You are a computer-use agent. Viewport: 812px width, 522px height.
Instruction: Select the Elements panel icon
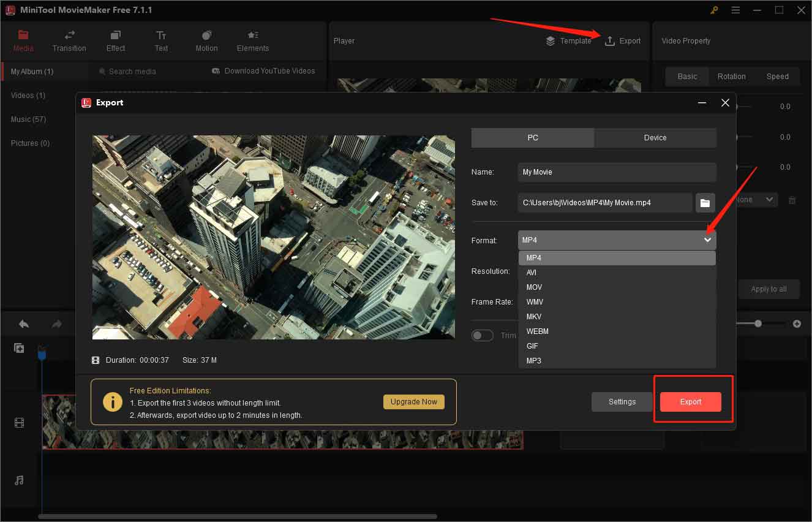[x=252, y=40]
